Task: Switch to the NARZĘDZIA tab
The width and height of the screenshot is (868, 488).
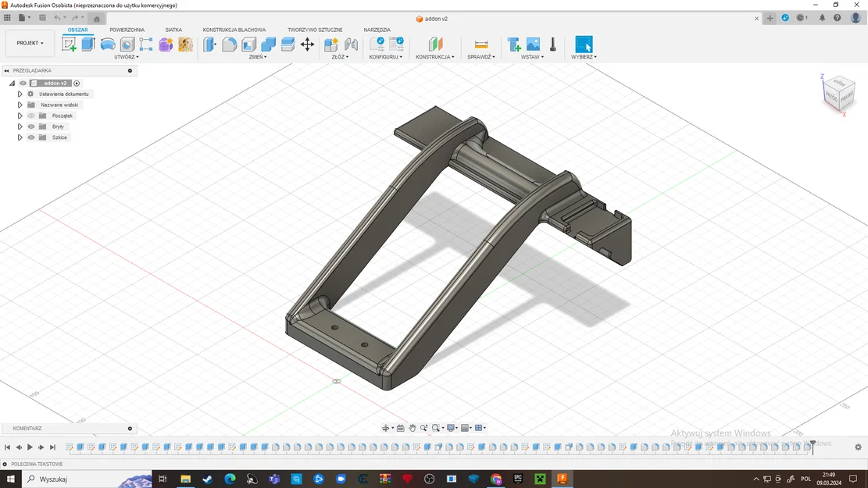Action: click(x=377, y=30)
